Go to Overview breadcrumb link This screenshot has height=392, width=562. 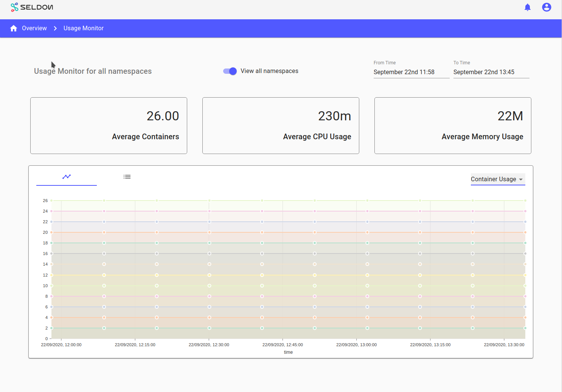(34, 28)
